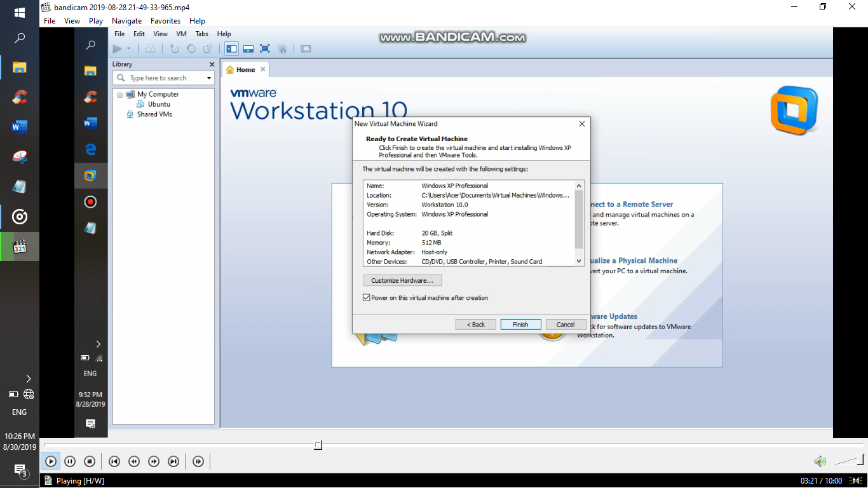The image size is (868, 488).
Task: Open Word from the outer taskbar
Action: (x=19, y=127)
